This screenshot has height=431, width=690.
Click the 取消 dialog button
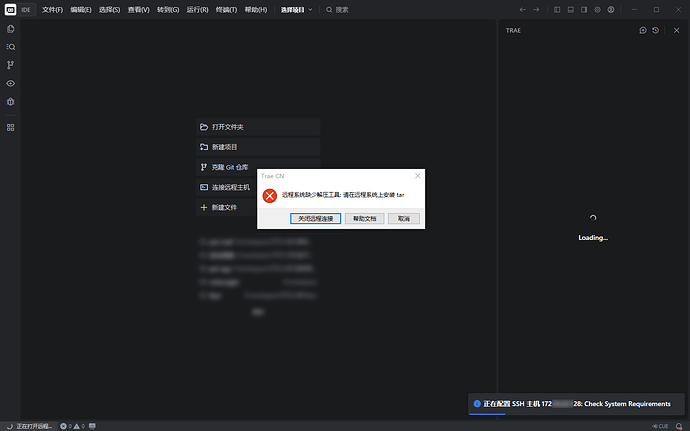coord(404,218)
